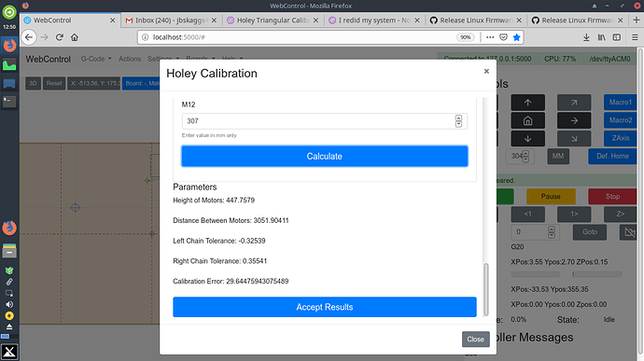This screenshot has height=361, width=644.
Task: Click the down arrow jog button
Action: (x=527, y=139)
